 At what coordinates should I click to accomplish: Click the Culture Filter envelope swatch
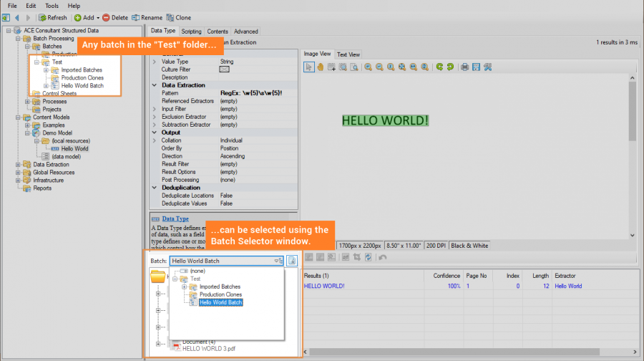(224, 70)
